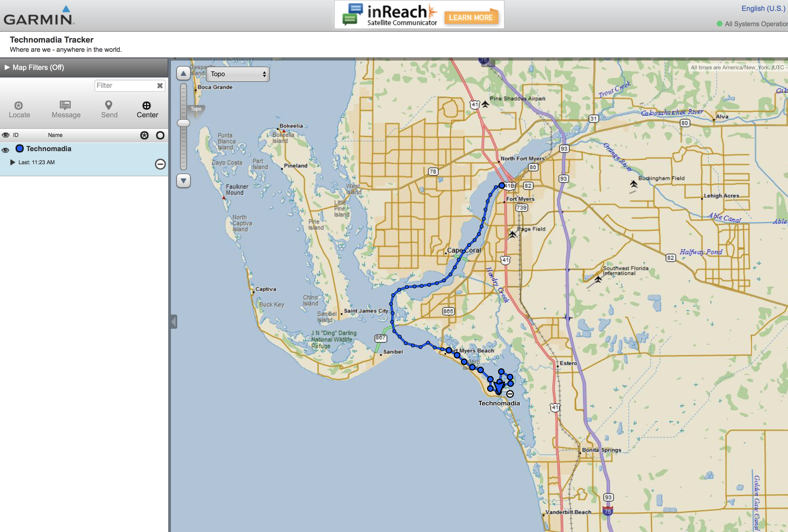Click the track-all asterisk icon in the header
This screenshot has height=532, width=788.
point(144,136)
